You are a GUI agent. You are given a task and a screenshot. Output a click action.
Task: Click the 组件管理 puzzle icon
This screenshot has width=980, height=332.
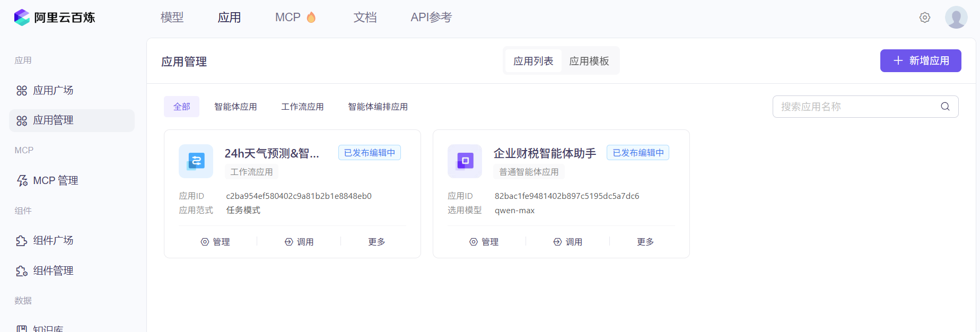point(22,271)
